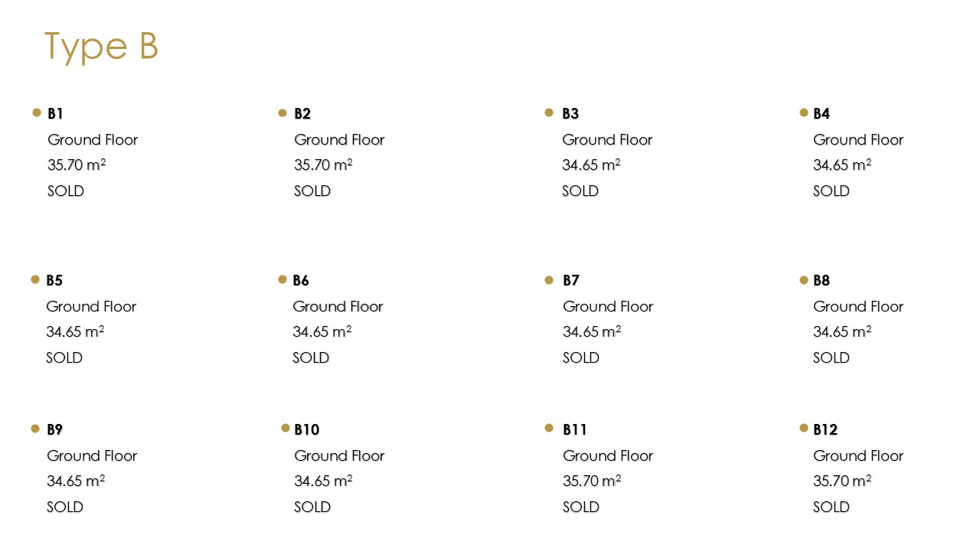Click "Ground Floor" text under B1
Image resolution: width=980 pixels, height=551 pixels.
[x=93, y=140]
